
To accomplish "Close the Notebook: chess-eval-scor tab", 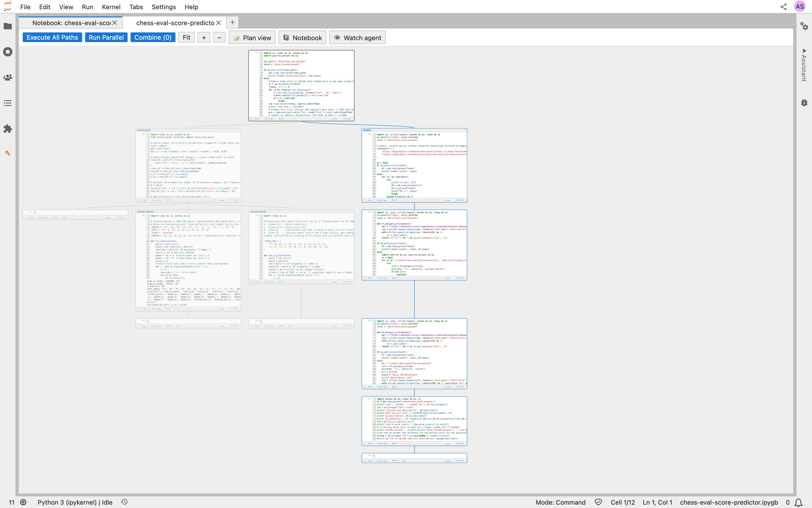I will 114,23.
